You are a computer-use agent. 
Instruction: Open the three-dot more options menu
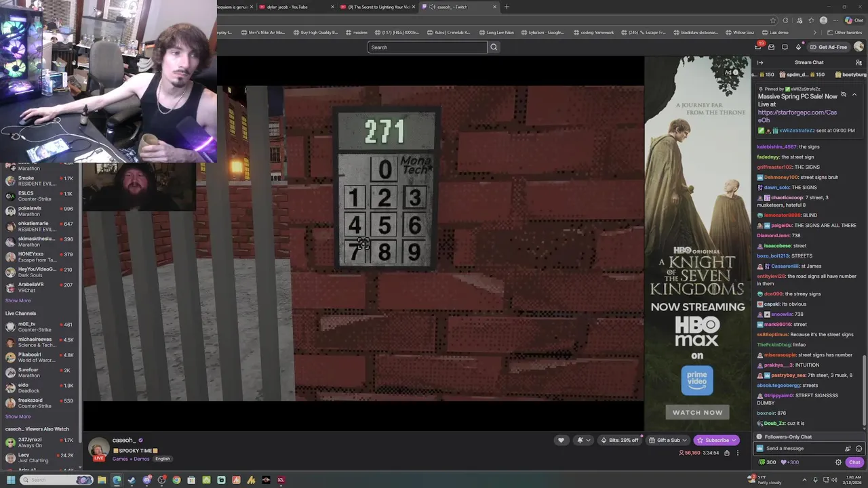click(x=738, y=453)
